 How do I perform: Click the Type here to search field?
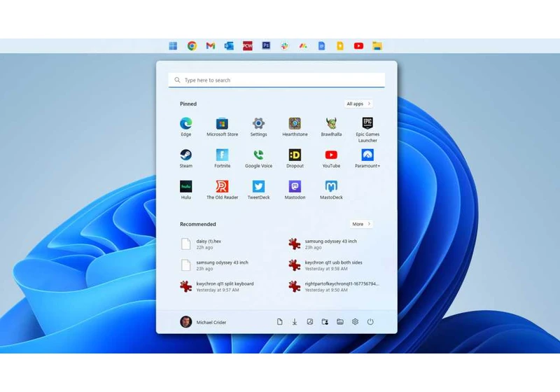point(276,80)
